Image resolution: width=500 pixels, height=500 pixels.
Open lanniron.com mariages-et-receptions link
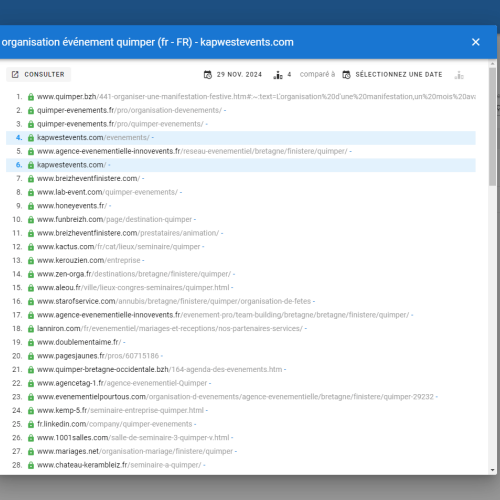(170, 329)
